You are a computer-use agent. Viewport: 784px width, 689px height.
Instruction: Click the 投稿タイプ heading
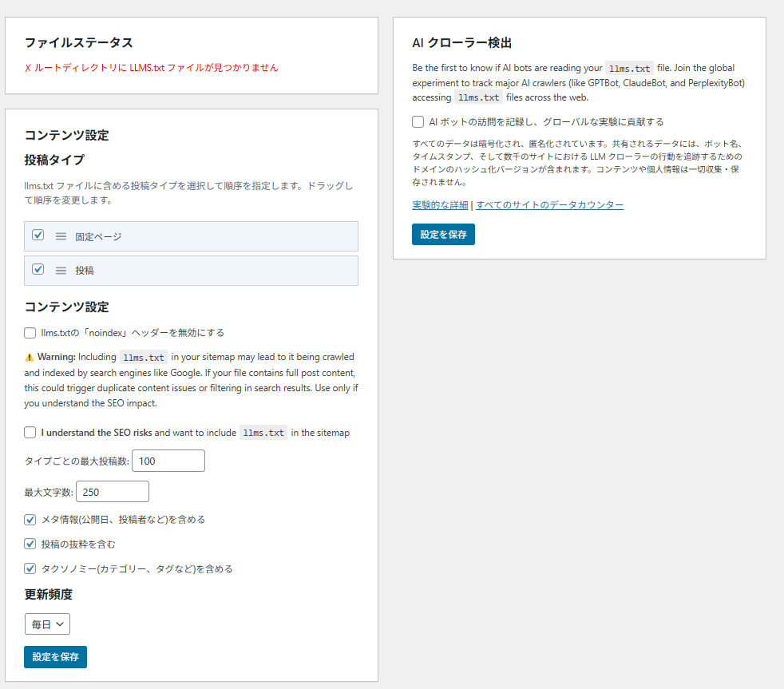tap(54, 160)
